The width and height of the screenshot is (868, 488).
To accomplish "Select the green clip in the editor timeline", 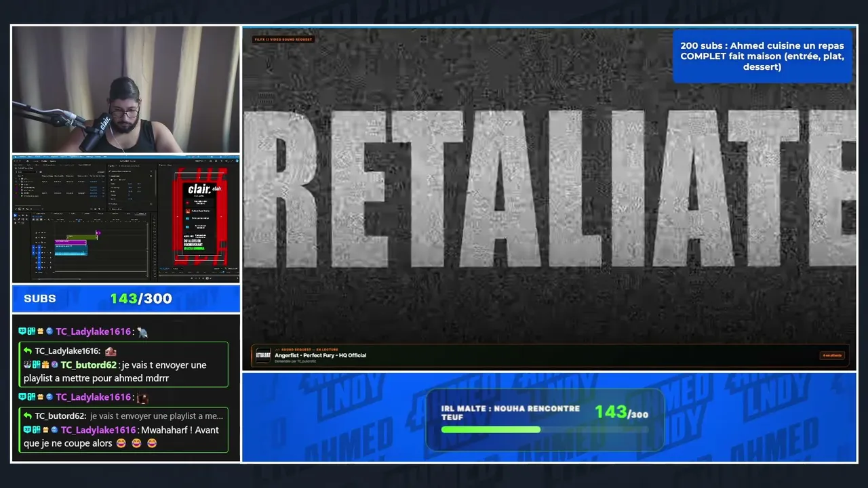I will [82, 237].
